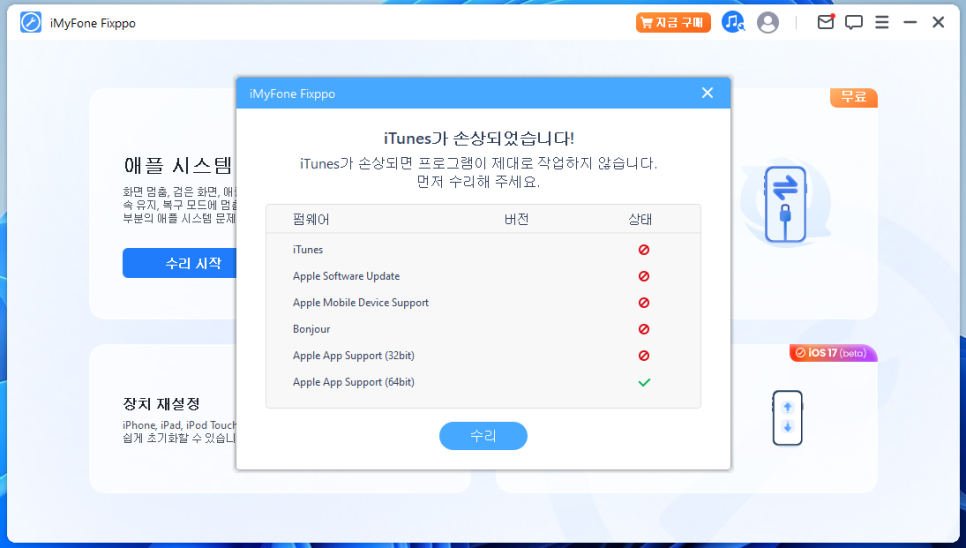This screenshot has width=966, height=548.
Task: Click the 수리 시작 start repair button
Action: 180,263
